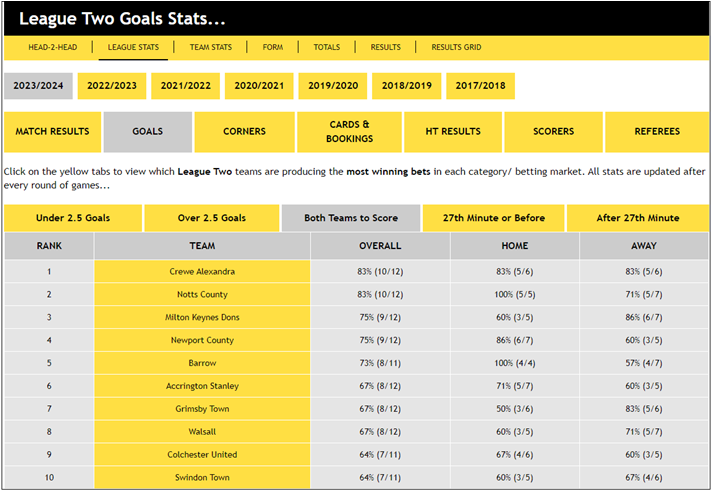Screen dimensions: 712x492
Task: Click Notts County's home 100% (5/5) cell
Action: click(x=514, y=294)
